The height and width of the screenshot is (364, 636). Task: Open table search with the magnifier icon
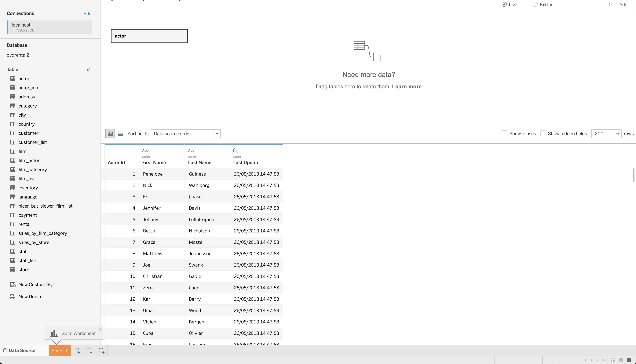pyautogui.click(x=88, y=69)
